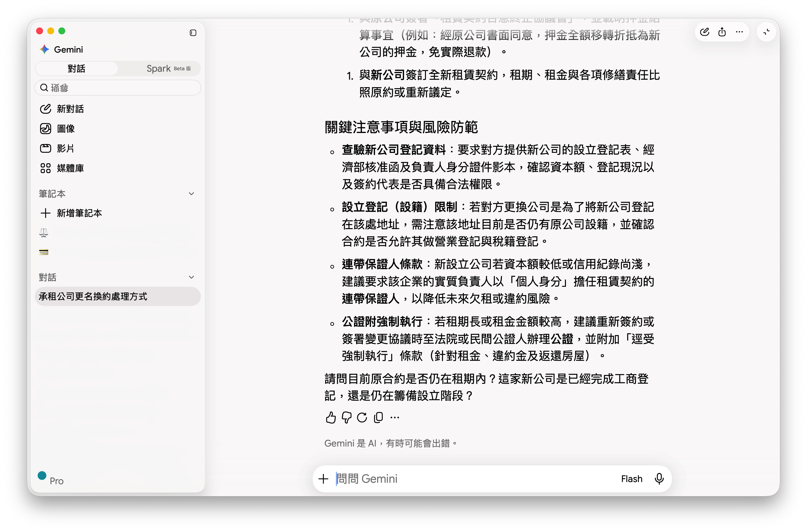807x532 pixels.
Task: Click the bold text 連帶保證人條款
Action: coord(382,264)
